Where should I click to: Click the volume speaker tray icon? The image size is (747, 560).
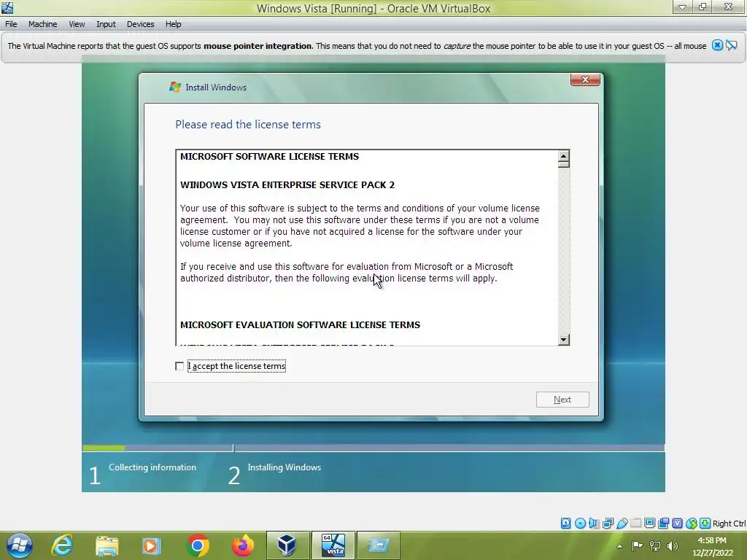(672, 545)
